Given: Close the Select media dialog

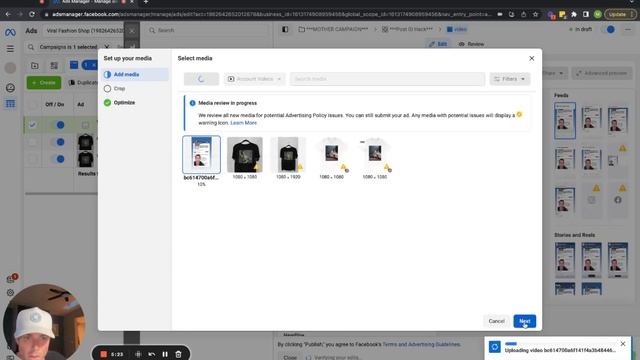Looking at the screenshot, I should pyautogui.click(x=531, y=58).
